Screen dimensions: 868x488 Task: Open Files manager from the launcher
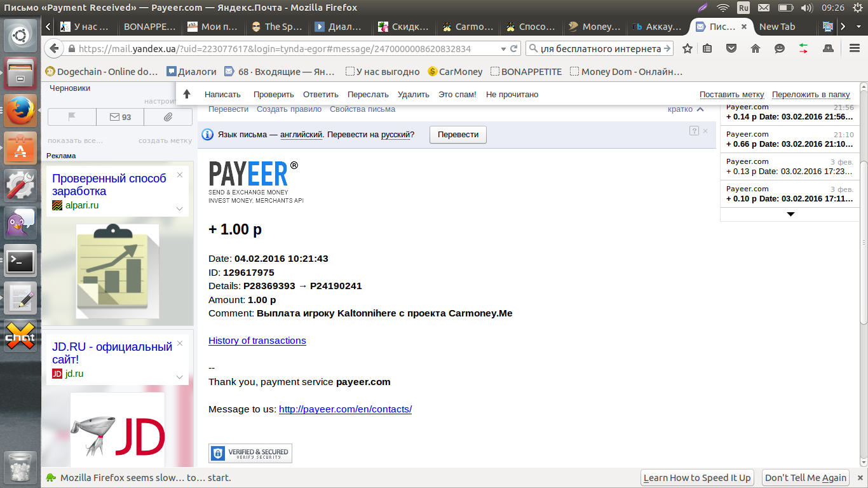20,73
